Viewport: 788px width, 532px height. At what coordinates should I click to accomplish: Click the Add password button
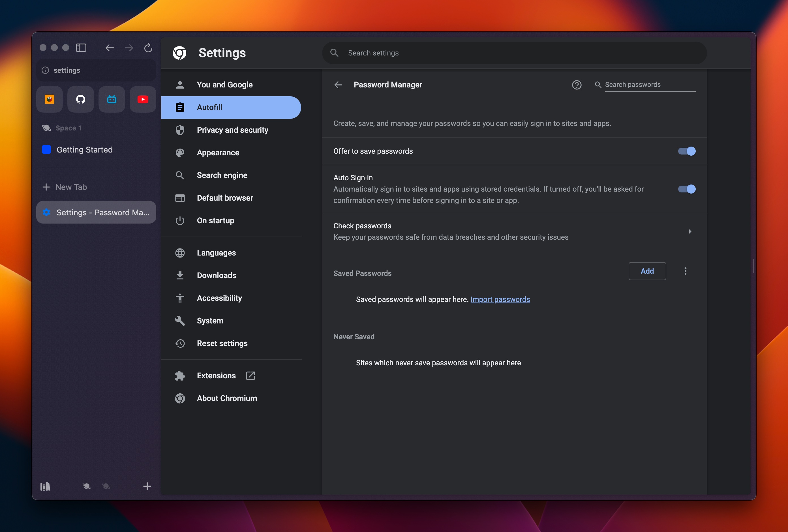647,271
